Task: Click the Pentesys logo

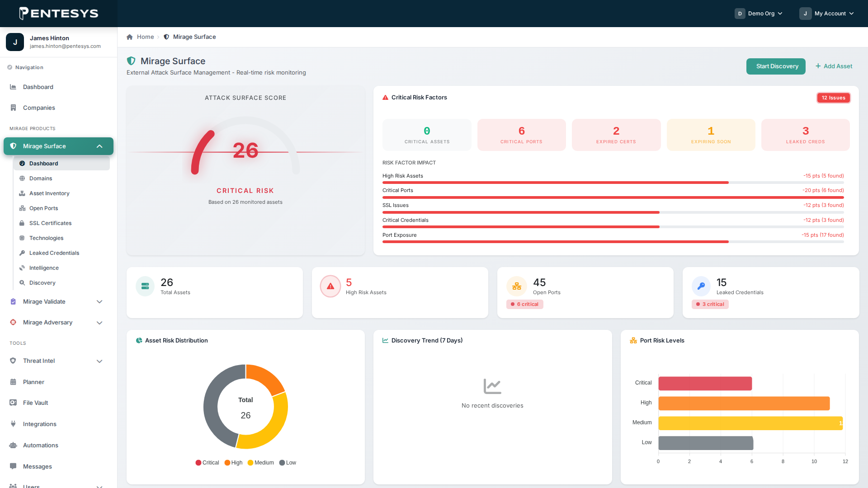Action: (x=59, y=14)
